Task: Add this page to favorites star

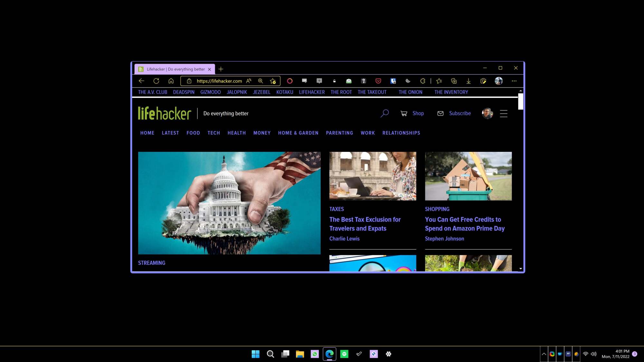Action: [x=273, y=81]
